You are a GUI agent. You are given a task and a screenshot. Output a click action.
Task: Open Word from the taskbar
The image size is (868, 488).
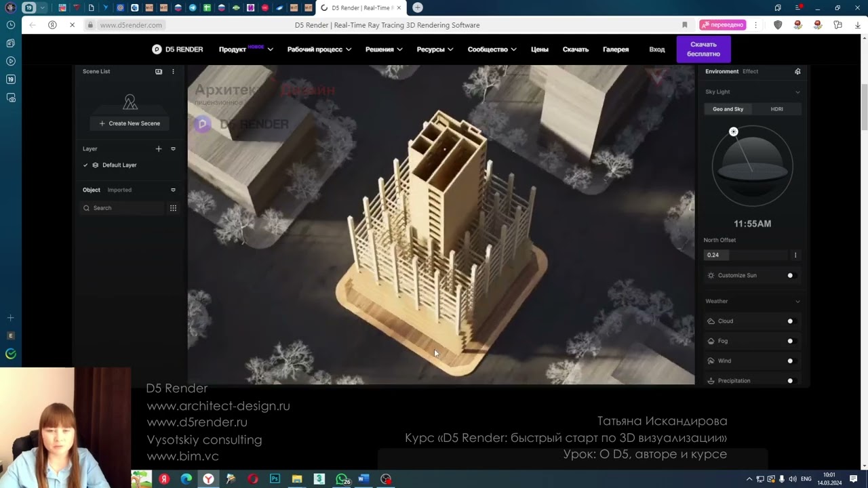click(363, 479)
